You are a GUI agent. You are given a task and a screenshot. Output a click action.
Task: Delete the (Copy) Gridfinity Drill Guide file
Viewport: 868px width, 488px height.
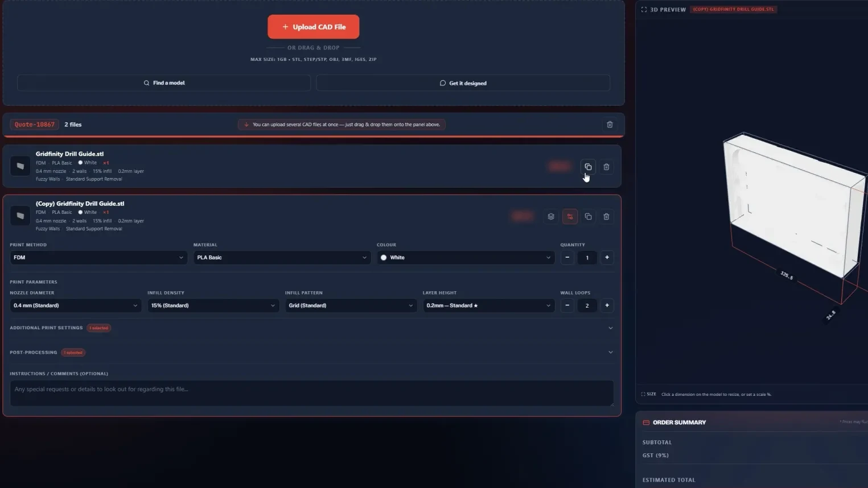(606, 217)
